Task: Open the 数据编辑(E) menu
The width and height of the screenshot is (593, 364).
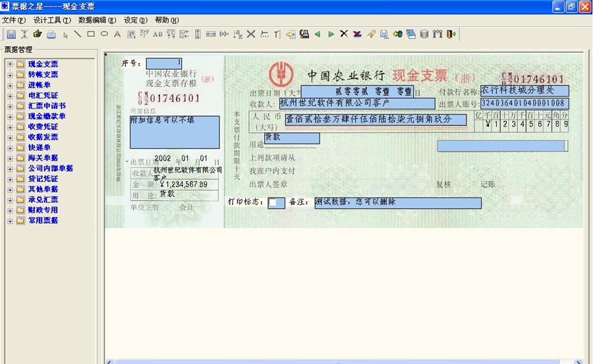Action: click(x=98, y=20)
